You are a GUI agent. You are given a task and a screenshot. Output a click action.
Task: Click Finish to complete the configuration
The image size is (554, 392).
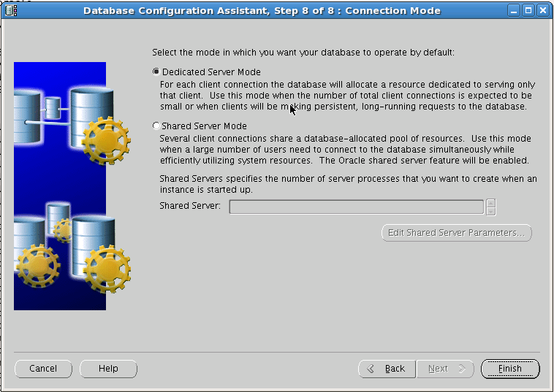(510, 369)
